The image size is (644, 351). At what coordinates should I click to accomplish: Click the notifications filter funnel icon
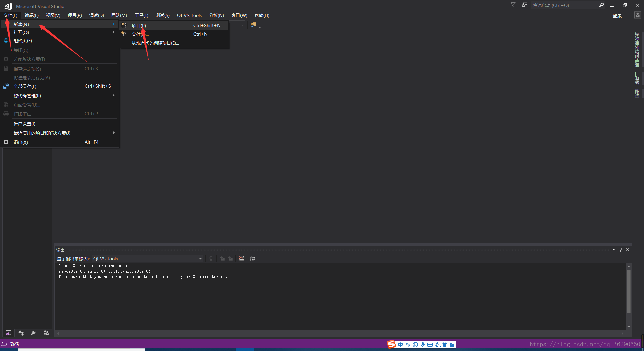[513, 5]
